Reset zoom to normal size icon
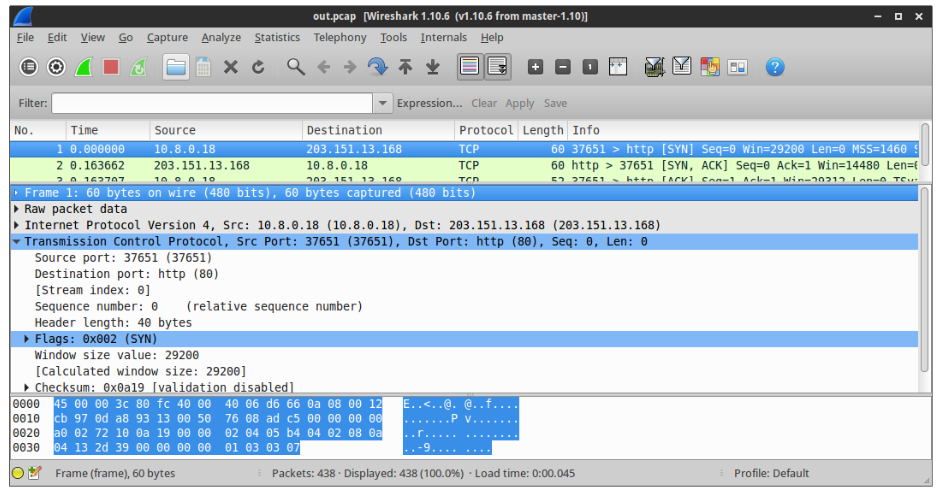Viewport: 940px width, 499px height. click(590, 67)
